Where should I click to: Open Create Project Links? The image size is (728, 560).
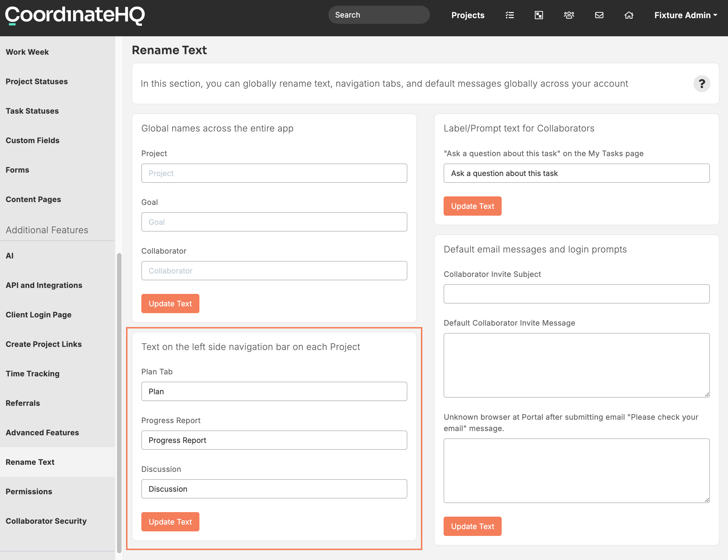point(57,344)
